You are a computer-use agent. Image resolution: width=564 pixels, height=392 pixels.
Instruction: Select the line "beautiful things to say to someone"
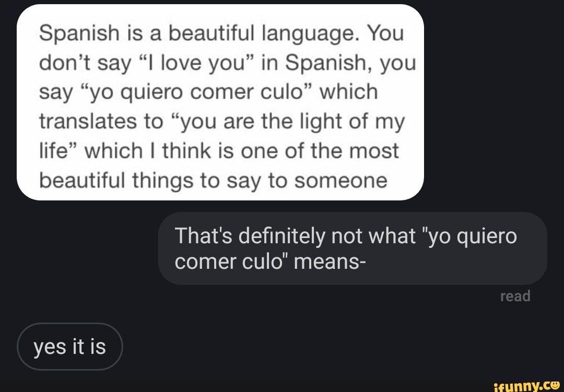pyautogui.click(x=214, y=181)
